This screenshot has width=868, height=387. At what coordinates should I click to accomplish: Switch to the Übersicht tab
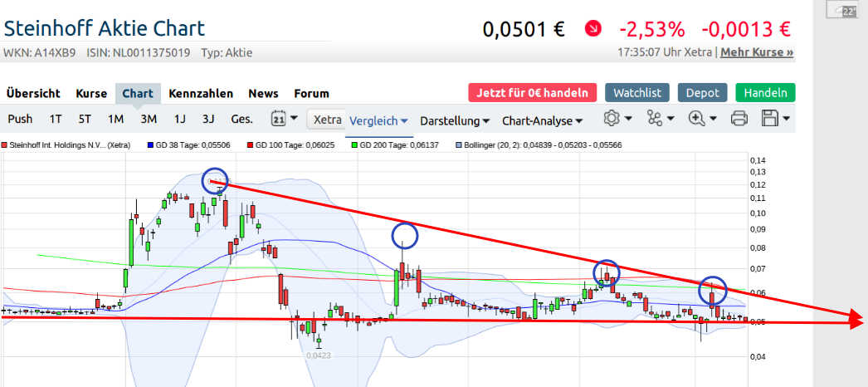tap(33, 94)
